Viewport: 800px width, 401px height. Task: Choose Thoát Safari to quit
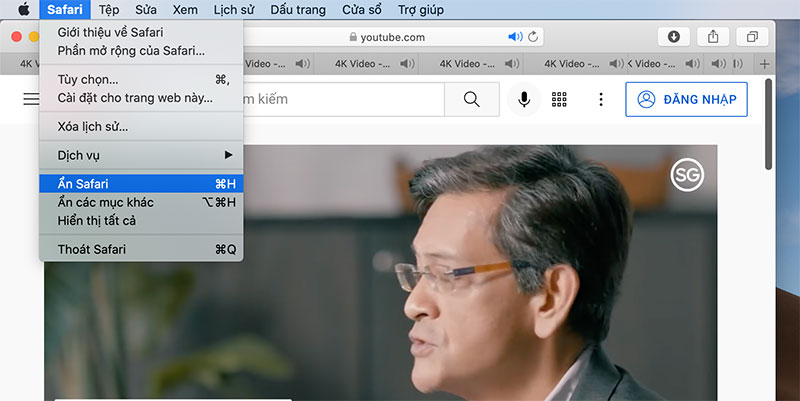(x=141, y=249)
